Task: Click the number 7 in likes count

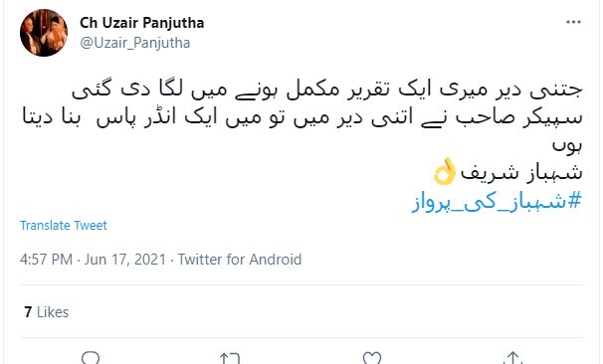Action: (x=28, y=312)
